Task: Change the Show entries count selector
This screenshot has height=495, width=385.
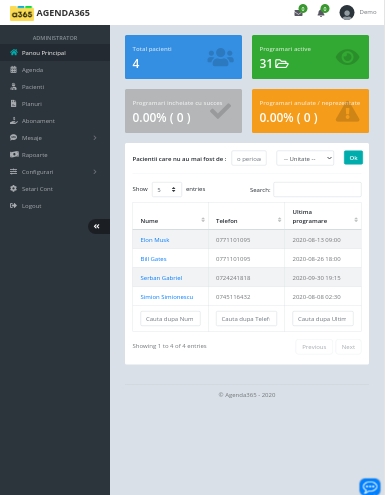Action: 167,189
